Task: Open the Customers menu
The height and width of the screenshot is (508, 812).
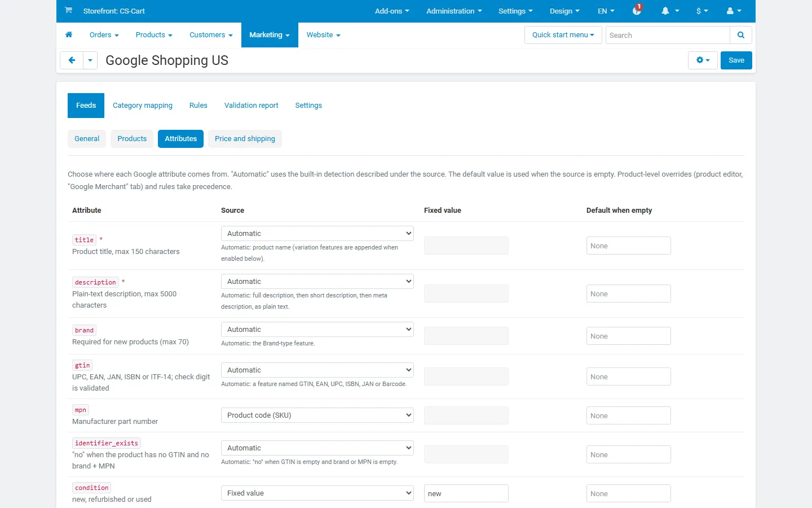Action: 211,35
